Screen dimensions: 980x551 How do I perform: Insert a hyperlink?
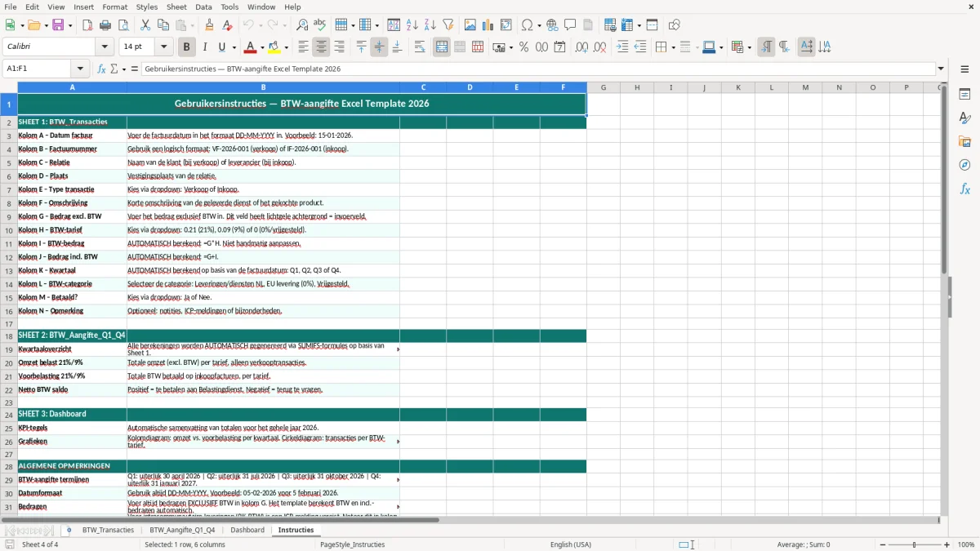(x=552, y=25)
